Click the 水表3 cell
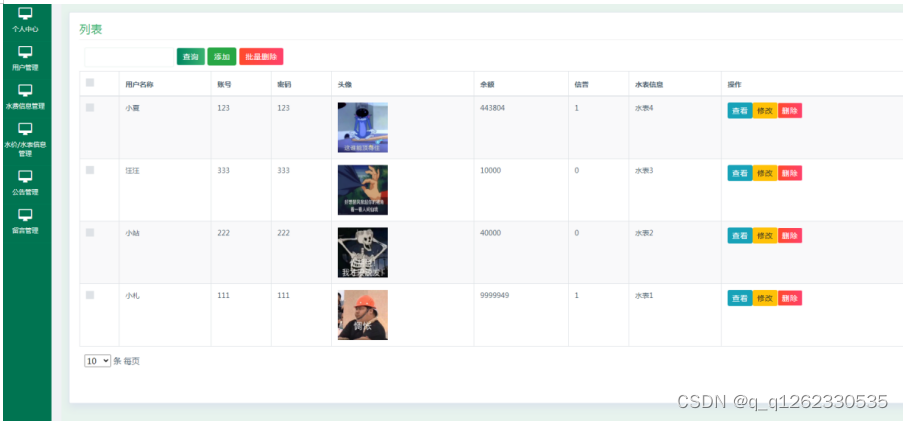 (x=644, y=170)
